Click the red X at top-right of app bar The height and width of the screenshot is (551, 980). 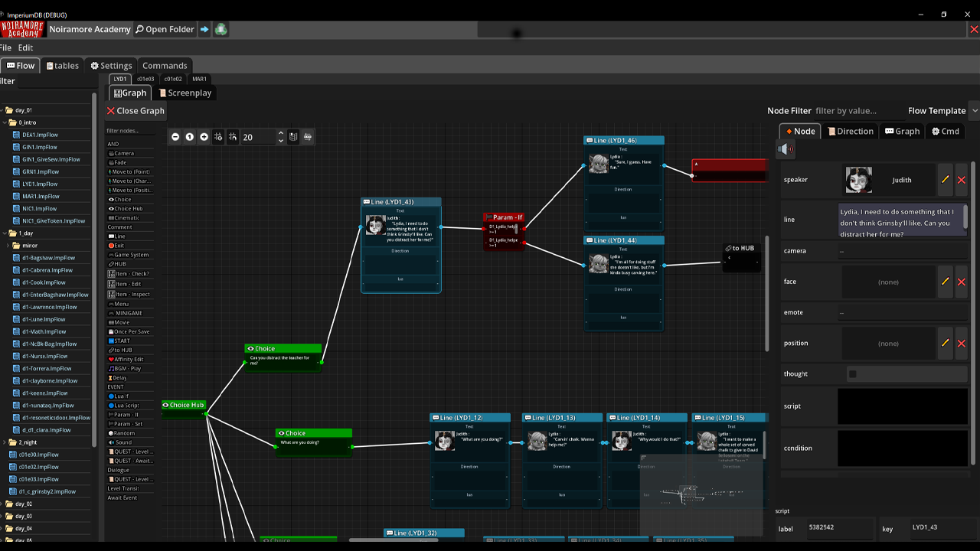(x=974, y=29)
